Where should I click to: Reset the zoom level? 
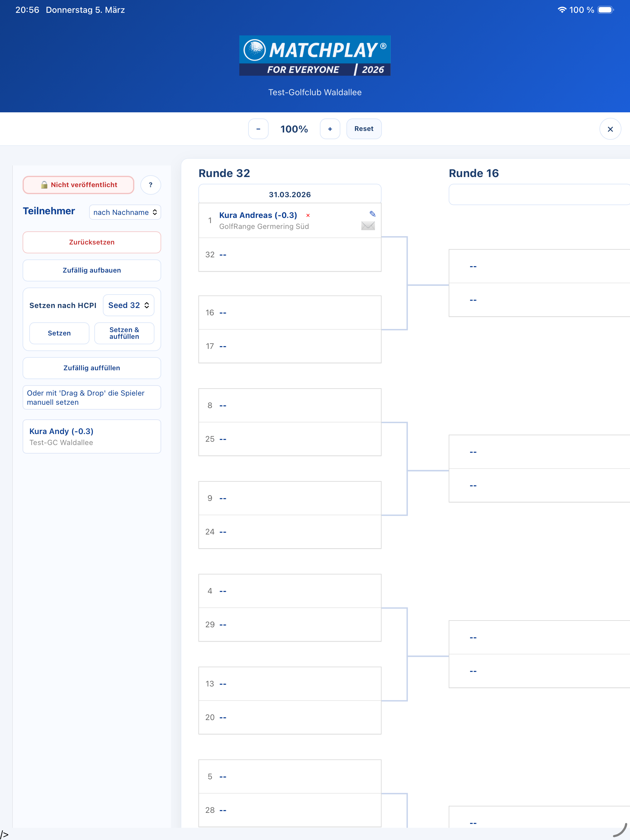[364, 129]
